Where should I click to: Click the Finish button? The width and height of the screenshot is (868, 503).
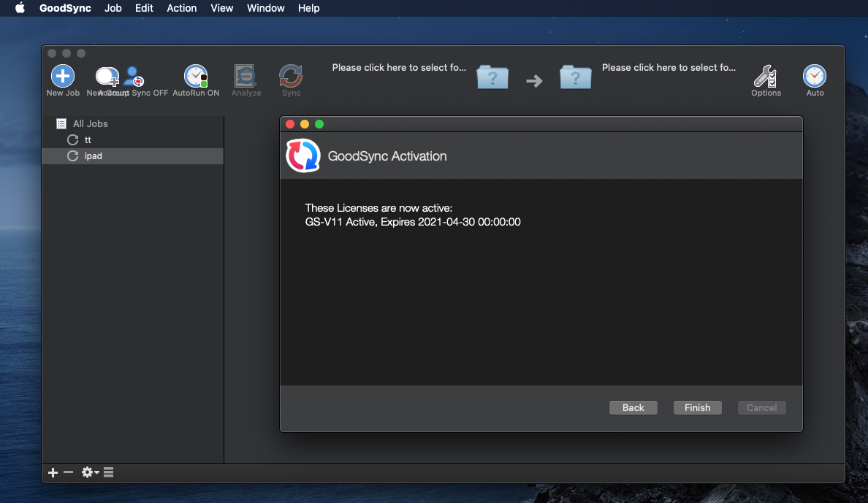(697, 407)
